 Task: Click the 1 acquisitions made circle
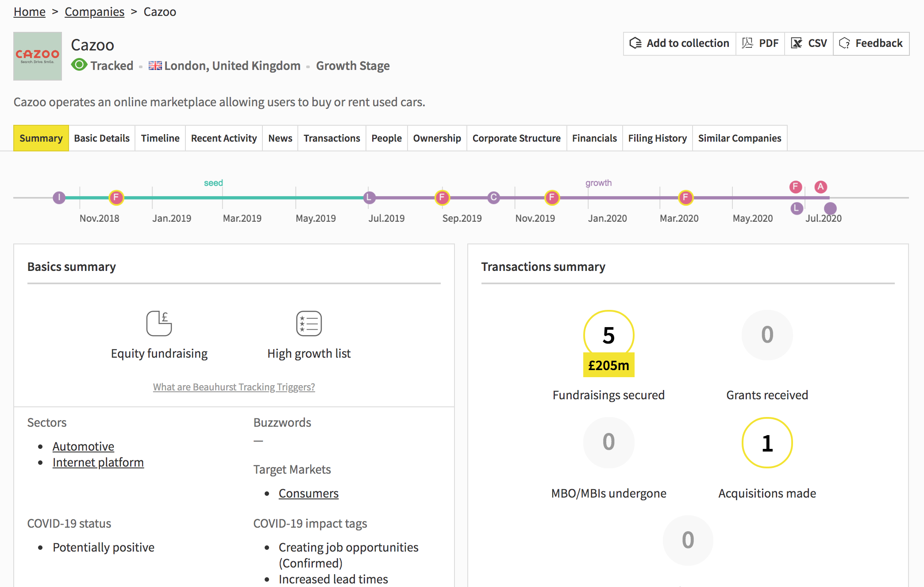[767, 443]
